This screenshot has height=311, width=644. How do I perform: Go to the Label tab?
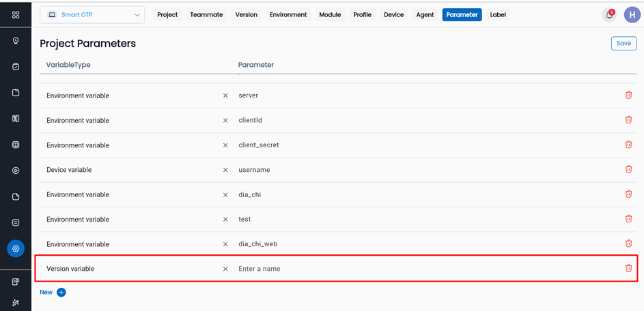(498, 15)
